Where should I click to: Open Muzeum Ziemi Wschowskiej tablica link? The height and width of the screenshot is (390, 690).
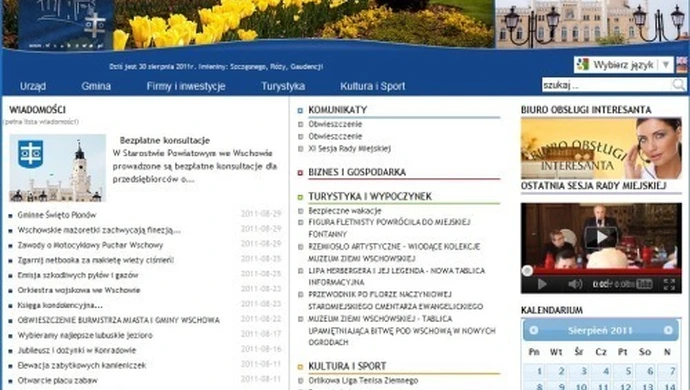point(402,330)
